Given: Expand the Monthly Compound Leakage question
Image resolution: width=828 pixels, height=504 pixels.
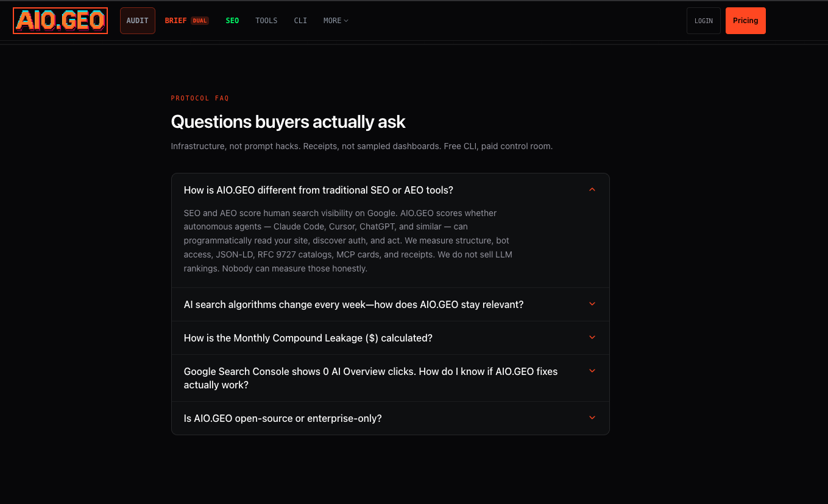Looking at the screenshot, I should [391, 338].
